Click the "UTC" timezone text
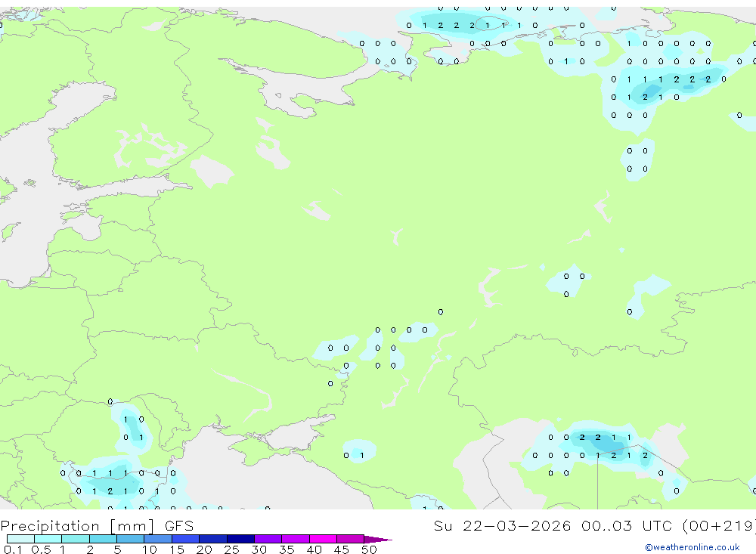This screenshot has height=554, width=756. 657,525
